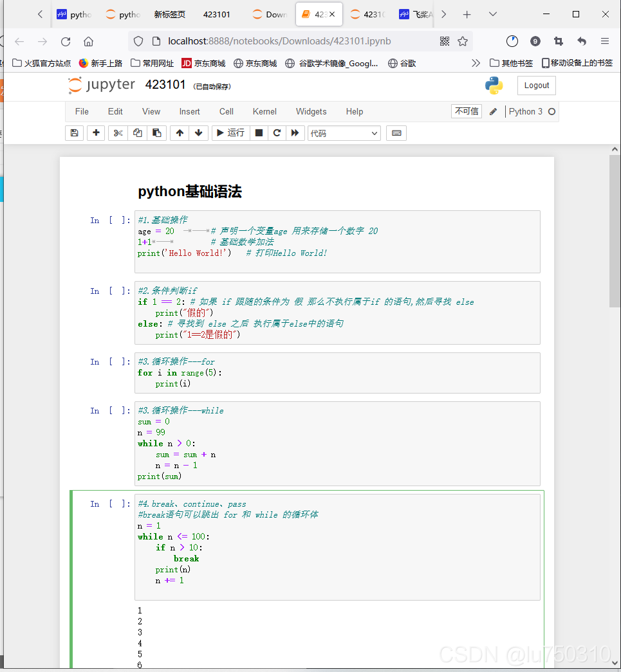
Task: Open the 代码 cell type dropdown
Action: [343, 132]
